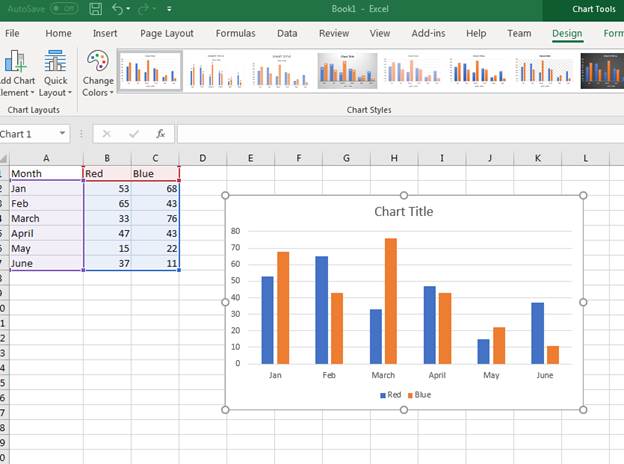Open the Customize Quick Access Toolbar dropdown

pyautogui.click(x=169, y=9)
